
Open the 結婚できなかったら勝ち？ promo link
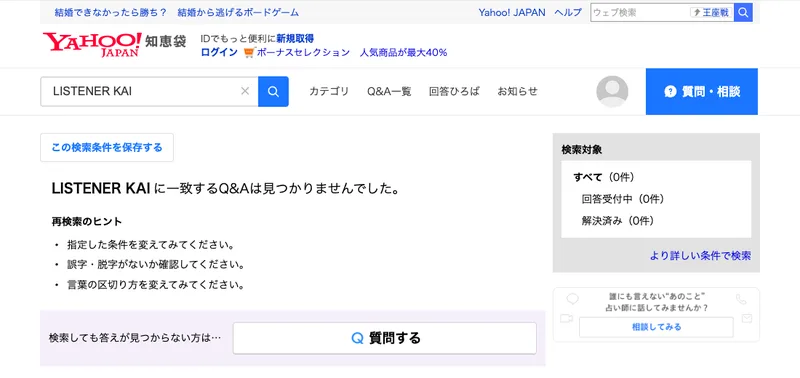111,13
